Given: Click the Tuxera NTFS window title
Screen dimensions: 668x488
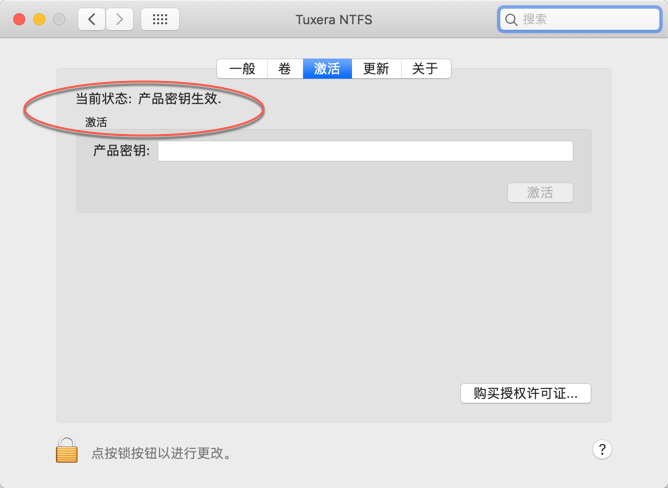Looking at the screenshot, I should (334, 20).
